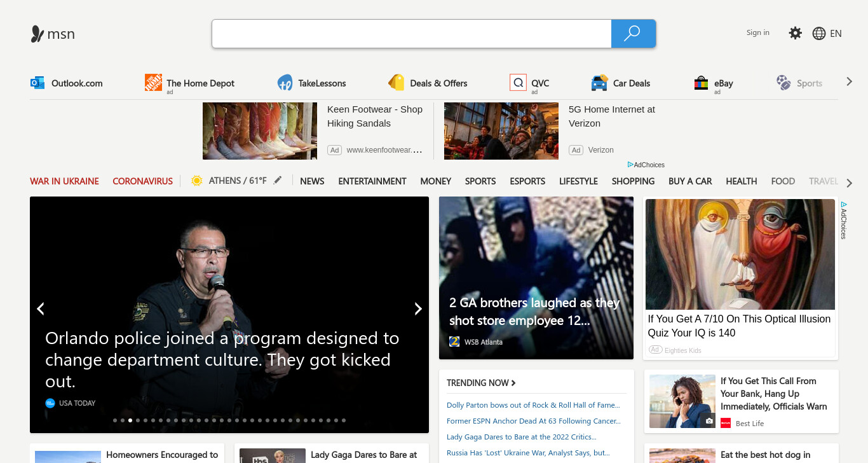Open Orlando police headline story
Viewport: 868px width, 463px height.
click(x=222, y=359)
